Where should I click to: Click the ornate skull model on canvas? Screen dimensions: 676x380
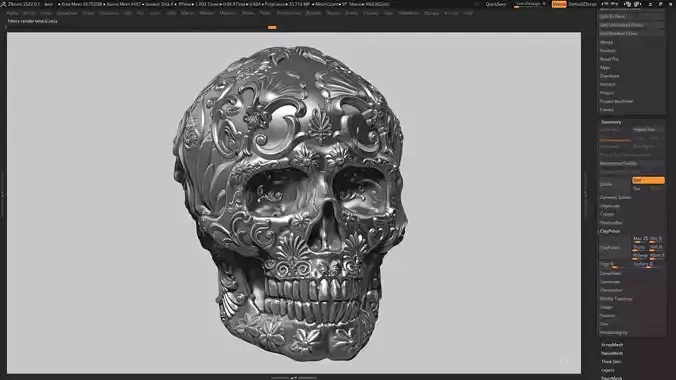tap(290, 203)
